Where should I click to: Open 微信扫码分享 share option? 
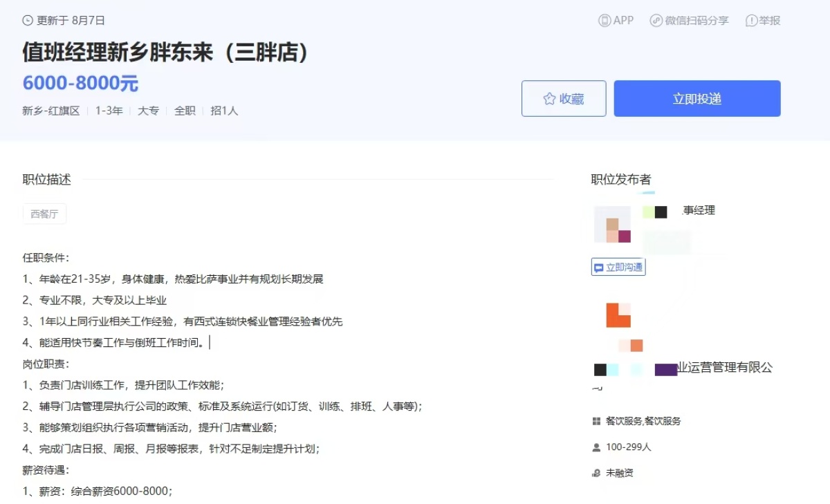[690, 21]
